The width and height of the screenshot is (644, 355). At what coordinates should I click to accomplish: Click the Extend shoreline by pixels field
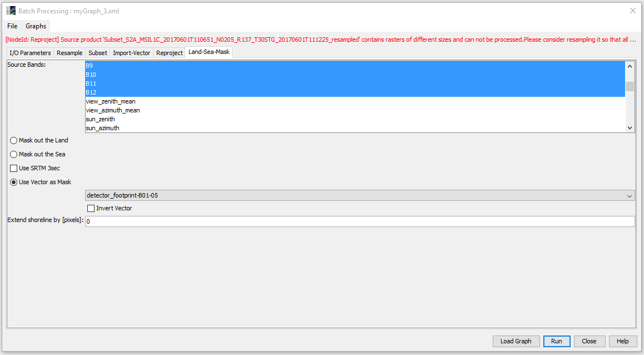click(x=360, y=221)
